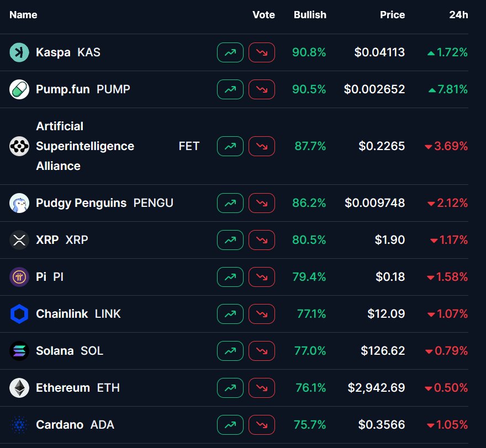This screenshot has height=448, width=486.
Task: Click the Kaspa coin logo icon
Action: (x=19, y=52)
